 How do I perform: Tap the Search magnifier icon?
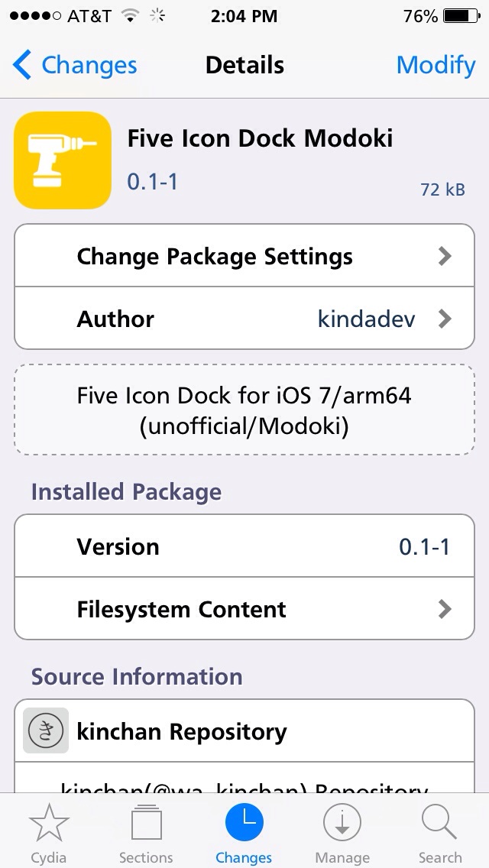click(x=439, y=829)
